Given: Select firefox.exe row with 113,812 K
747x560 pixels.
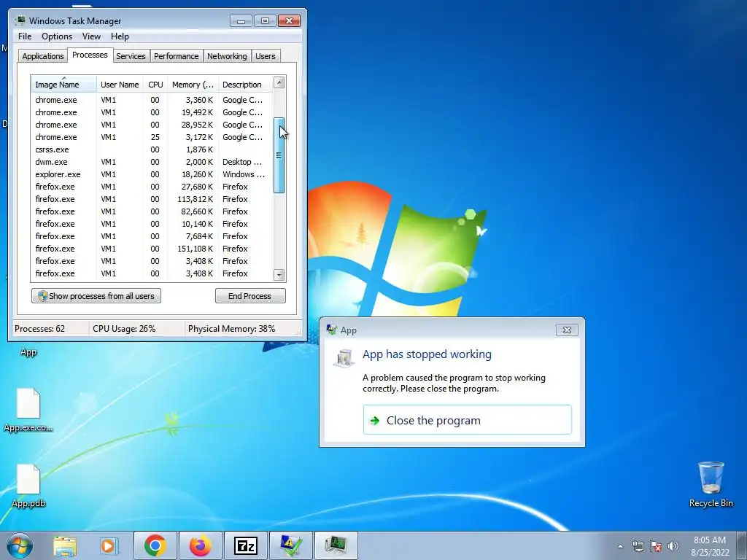Looking at the screenshot, I should point(152,199).
